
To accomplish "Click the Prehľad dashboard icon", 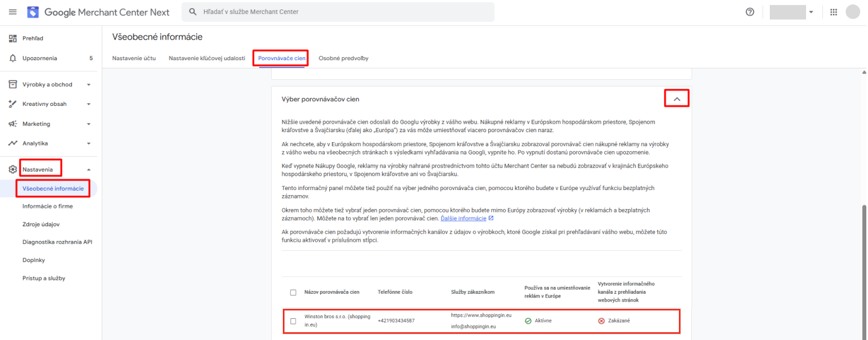I will coord(12,38).
